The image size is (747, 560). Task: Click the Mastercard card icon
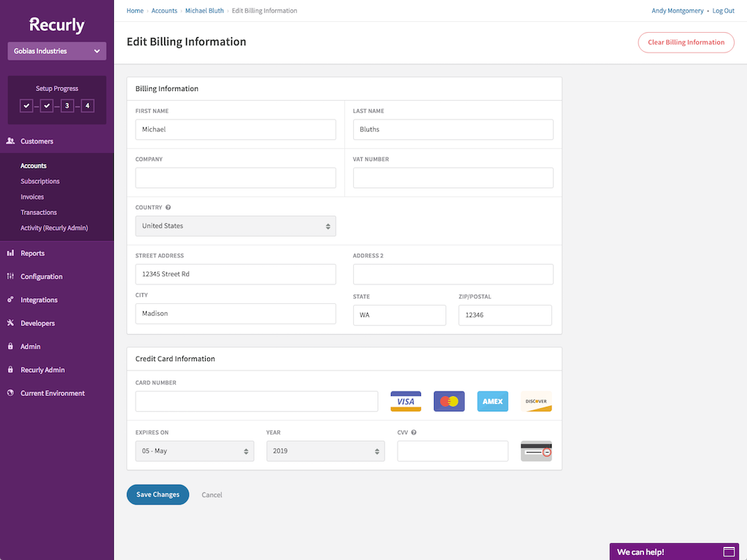pos(449,401)
